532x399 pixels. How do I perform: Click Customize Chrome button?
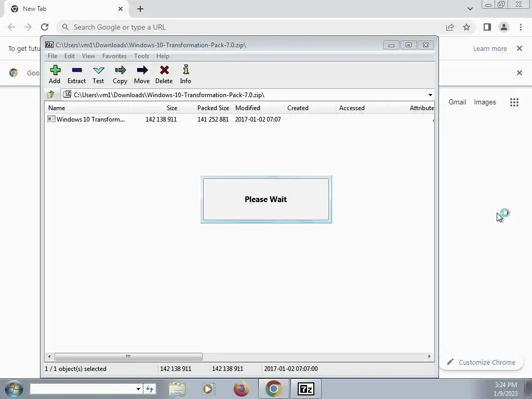point(481,362)
